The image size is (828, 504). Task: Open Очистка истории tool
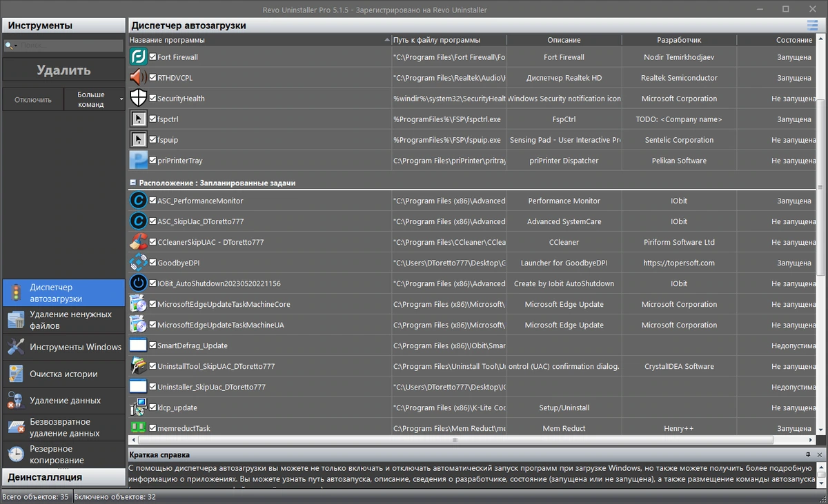[x=64, y=374]
